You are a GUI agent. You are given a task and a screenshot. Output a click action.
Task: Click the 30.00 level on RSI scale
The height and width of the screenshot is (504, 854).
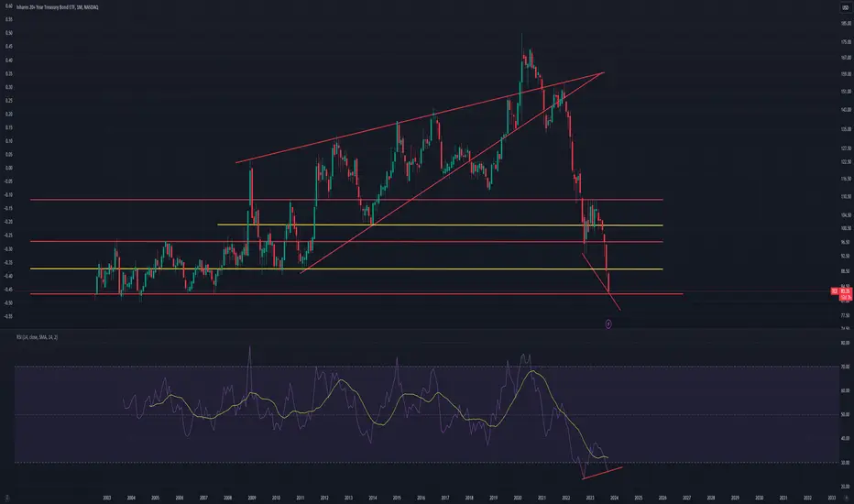tap(845, 463)
